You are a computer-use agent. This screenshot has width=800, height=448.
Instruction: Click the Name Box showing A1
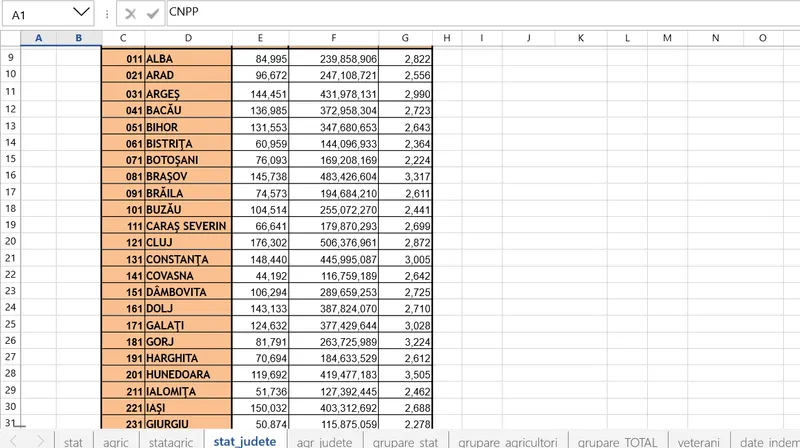(40, 15)
